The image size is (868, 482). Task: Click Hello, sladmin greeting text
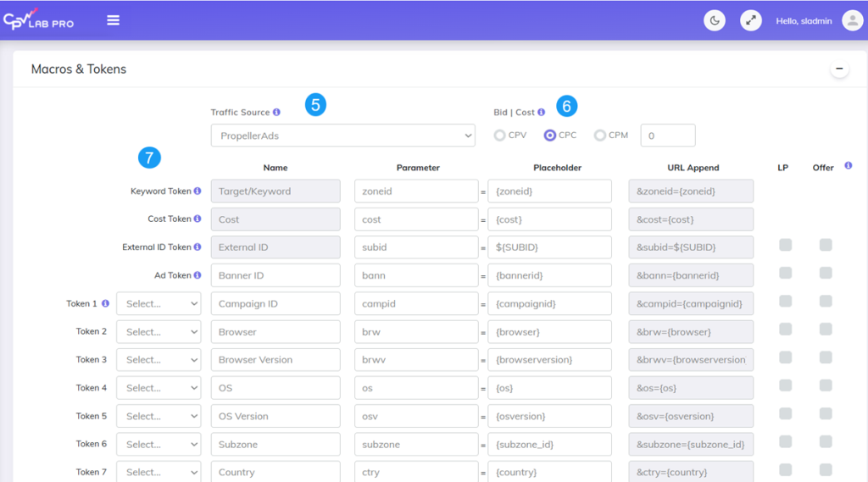(x=804, y=21)
